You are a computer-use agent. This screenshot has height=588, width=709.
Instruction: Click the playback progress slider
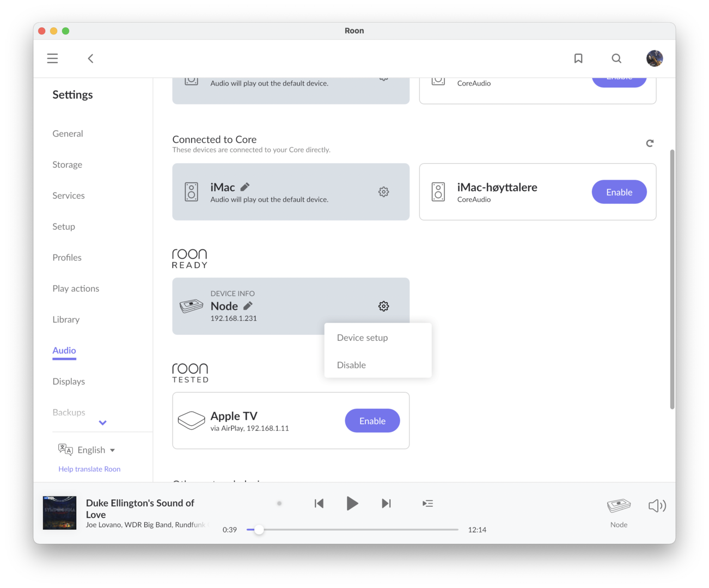352,529
